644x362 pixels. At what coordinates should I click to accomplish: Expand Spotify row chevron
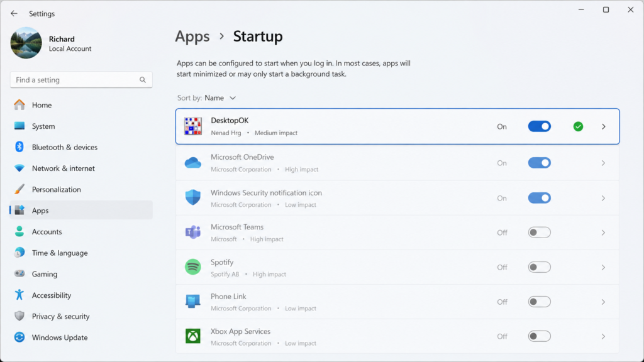pyautogui.click(x=603, y=267)
